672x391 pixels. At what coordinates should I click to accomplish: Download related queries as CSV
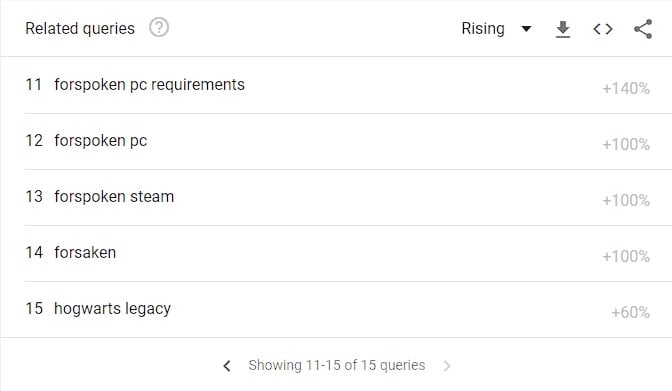point(563,29)
